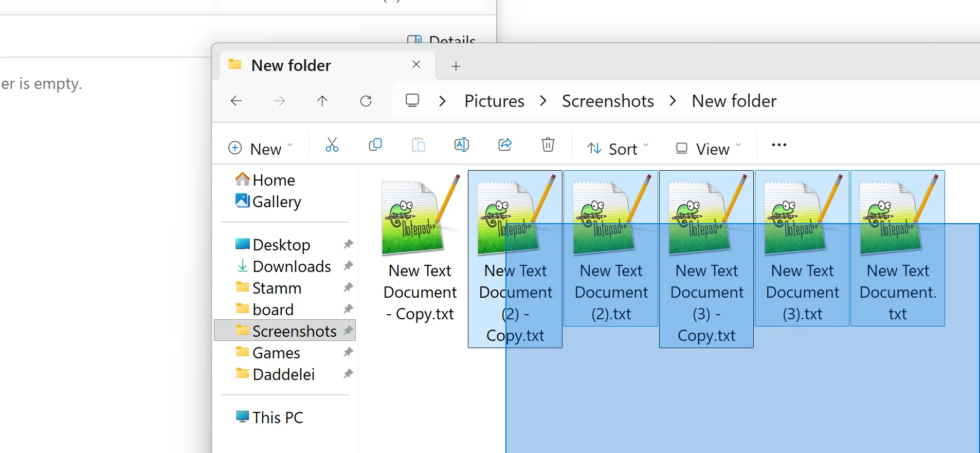Select Home in the navigation pane
This screenshot has height=453, width=980.
pyautogui.click(x=274, y=180)
